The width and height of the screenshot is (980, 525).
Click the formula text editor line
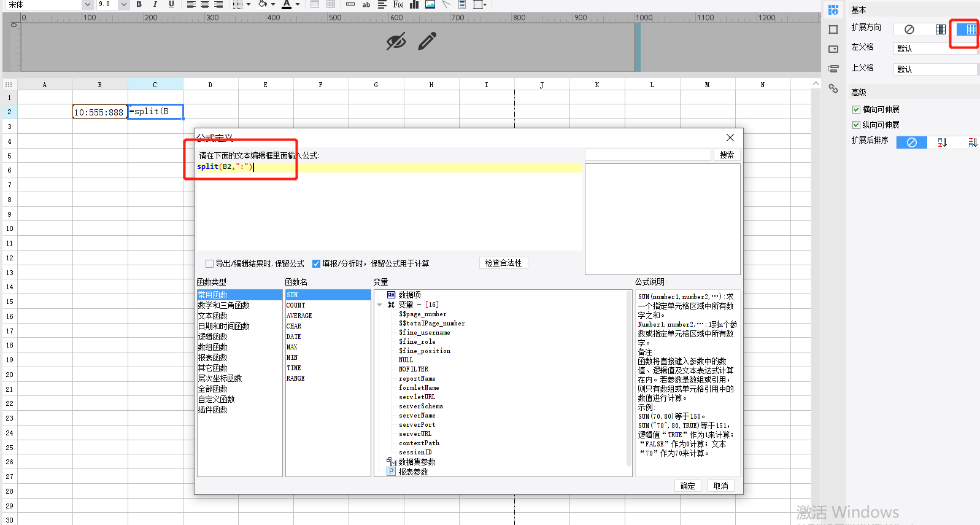pos(389,167)
